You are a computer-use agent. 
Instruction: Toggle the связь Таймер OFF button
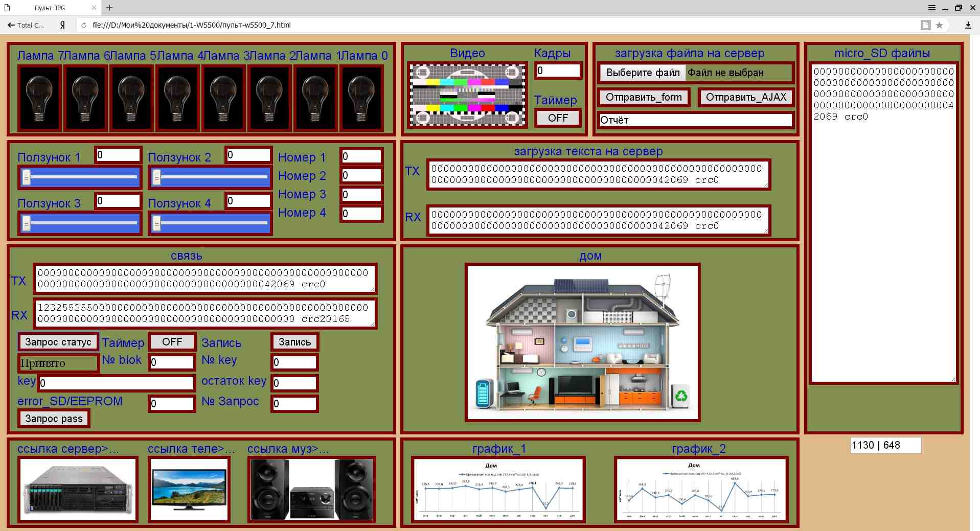[172, 342]
